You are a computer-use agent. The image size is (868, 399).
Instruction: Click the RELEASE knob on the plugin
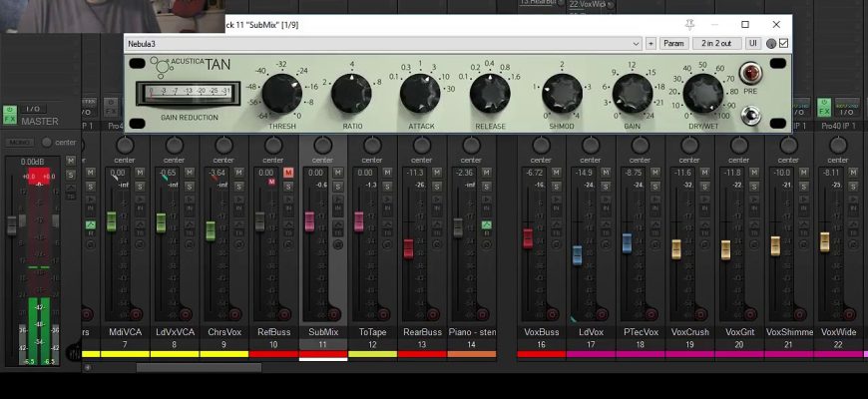(x=489, y=95)
